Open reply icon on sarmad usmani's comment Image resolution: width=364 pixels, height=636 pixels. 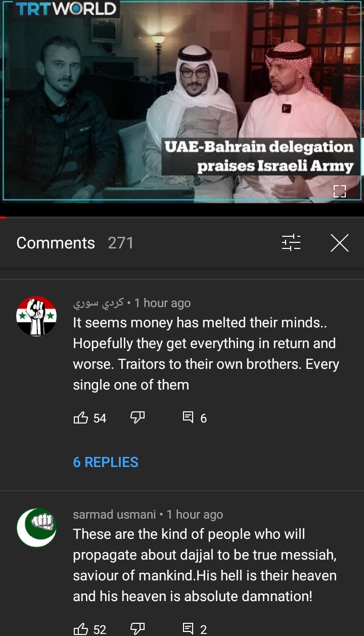pyautogui.click(x=188, y=629)
